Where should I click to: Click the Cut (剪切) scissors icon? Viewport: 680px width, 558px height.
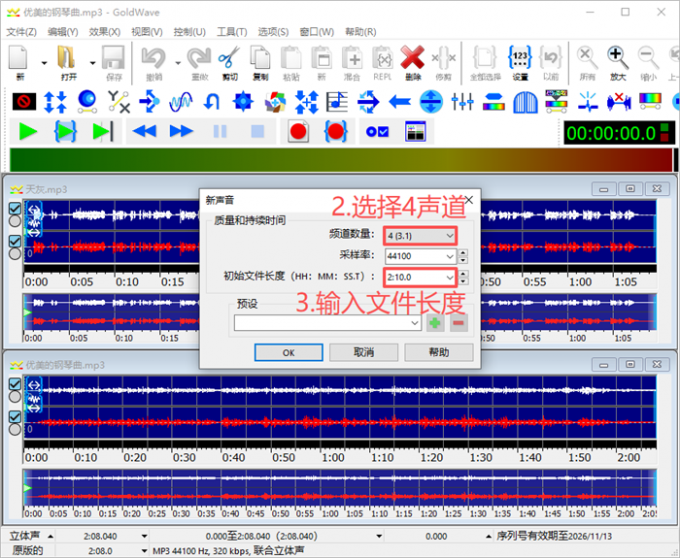point(229,58)
